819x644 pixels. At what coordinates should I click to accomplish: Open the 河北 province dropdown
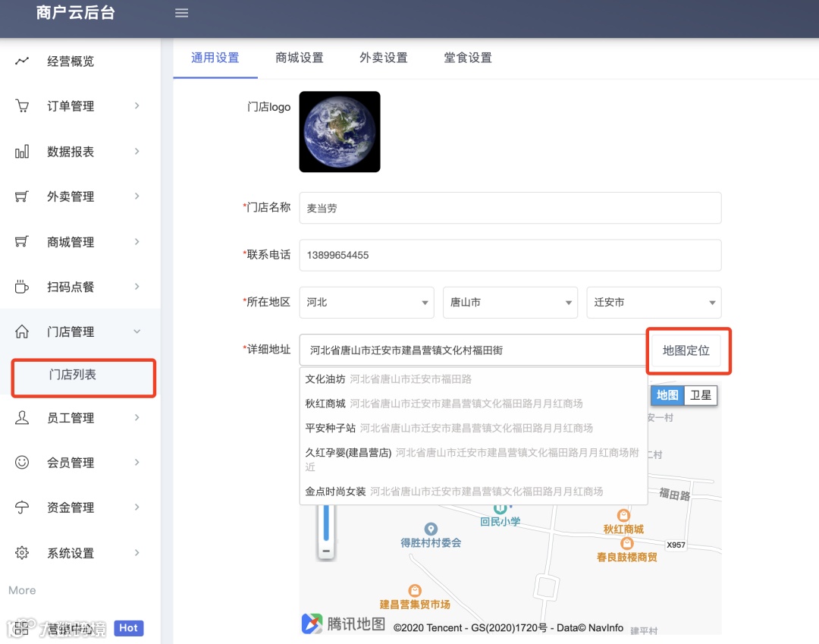(367, 303)
